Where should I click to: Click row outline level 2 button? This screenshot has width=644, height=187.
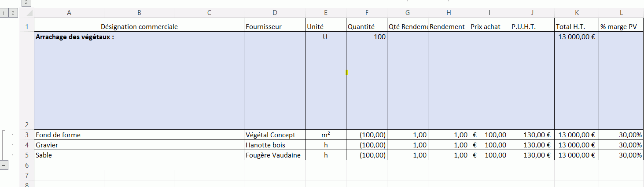click(13, 13)
